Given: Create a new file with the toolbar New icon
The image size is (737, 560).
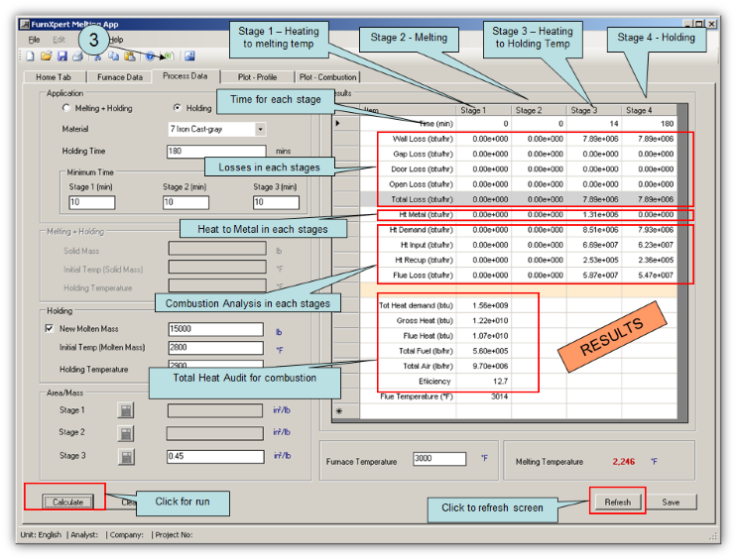Looking at the screenshot, I should (30, 56).
